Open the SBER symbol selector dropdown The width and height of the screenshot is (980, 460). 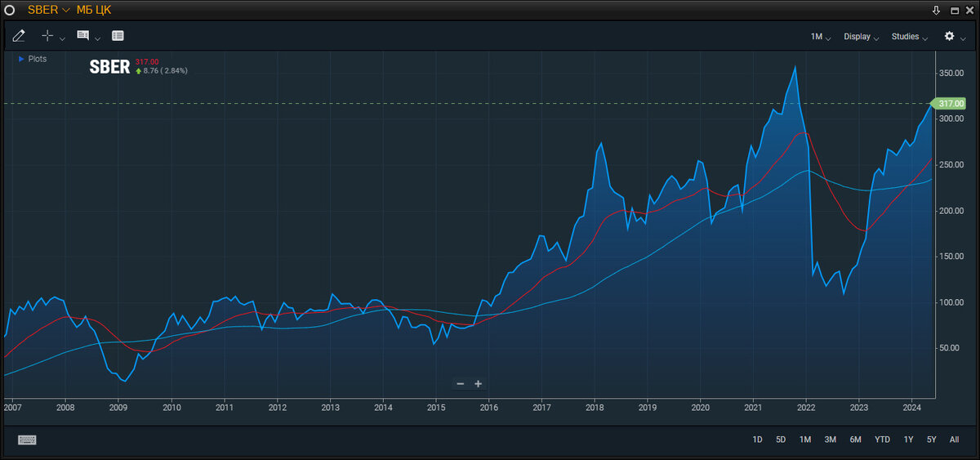48,10
